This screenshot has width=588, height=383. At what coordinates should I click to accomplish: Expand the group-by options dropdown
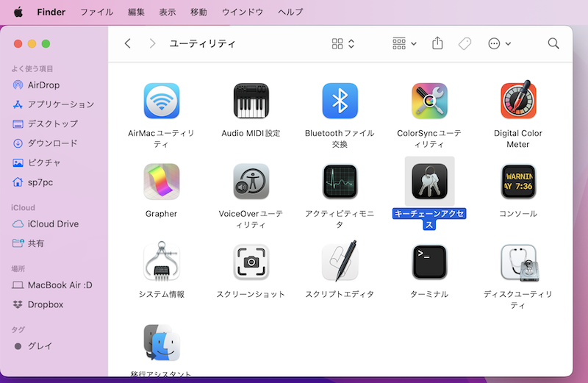pyautogui.click(x=404, y=44)
